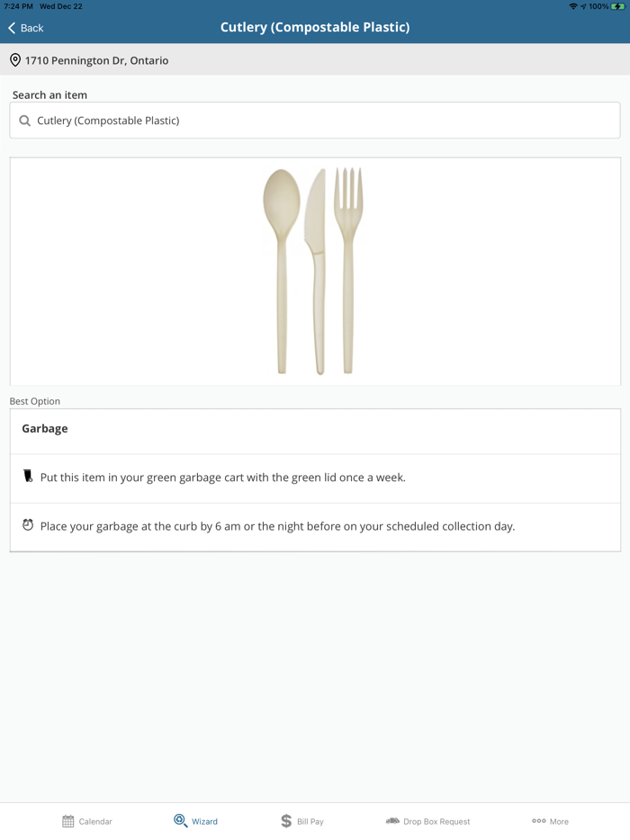Tap the alarm clock icon
The height and width of the screenshot is (840, 630).
[x=28, y=525]
